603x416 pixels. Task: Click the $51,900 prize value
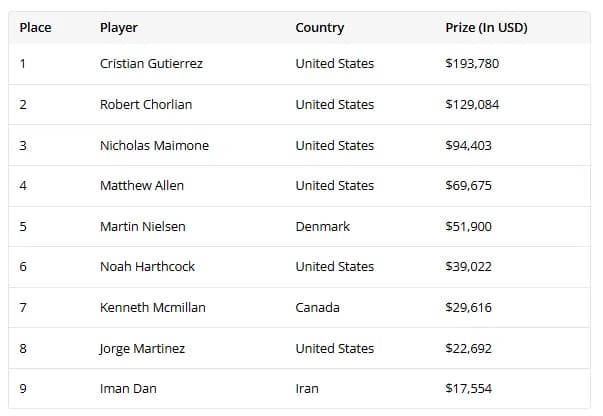pyautogui.click(x=468, y=227)
